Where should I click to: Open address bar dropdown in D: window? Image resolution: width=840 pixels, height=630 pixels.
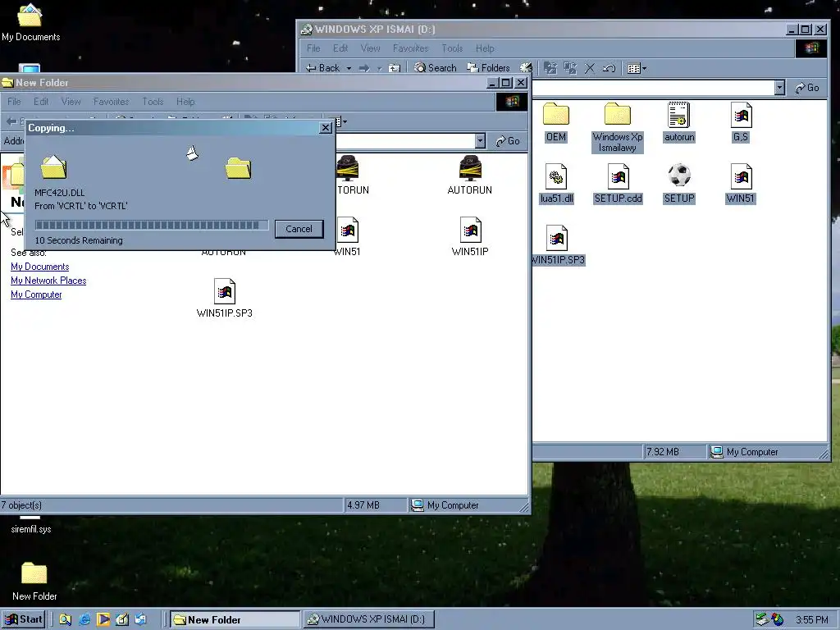(x=779, y=87)
